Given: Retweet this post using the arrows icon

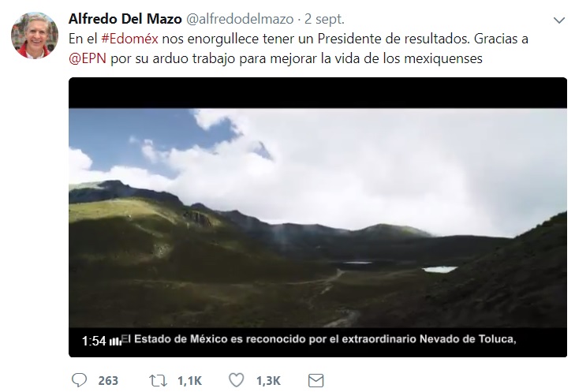Looking at the screenshot, I should [x=158, y=381].
